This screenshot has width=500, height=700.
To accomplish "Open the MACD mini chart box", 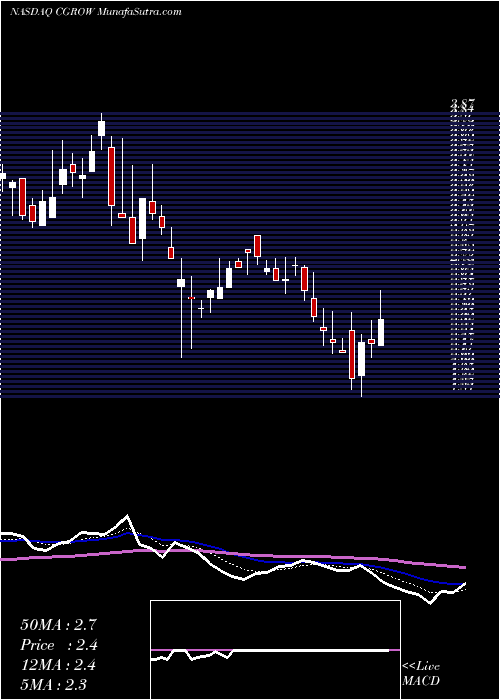I will (275, 650).
